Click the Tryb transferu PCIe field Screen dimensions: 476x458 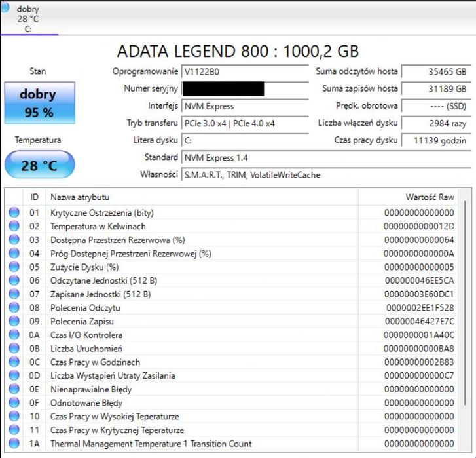click(x=245, y=123)
